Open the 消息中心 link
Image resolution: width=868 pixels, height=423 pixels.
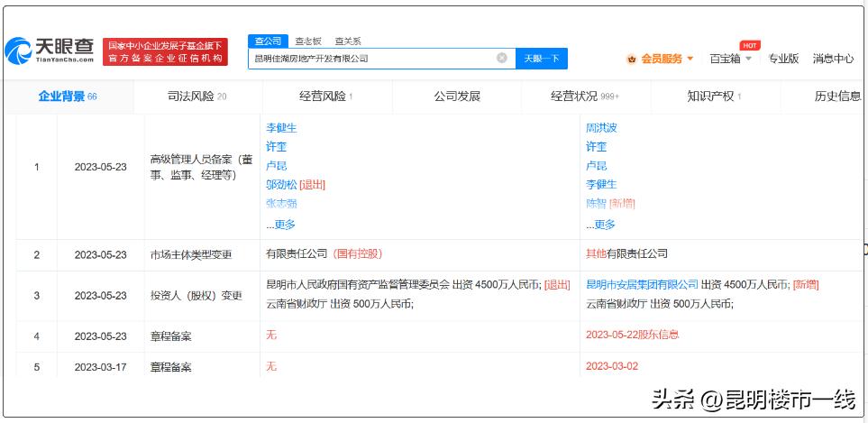[833, 59]
